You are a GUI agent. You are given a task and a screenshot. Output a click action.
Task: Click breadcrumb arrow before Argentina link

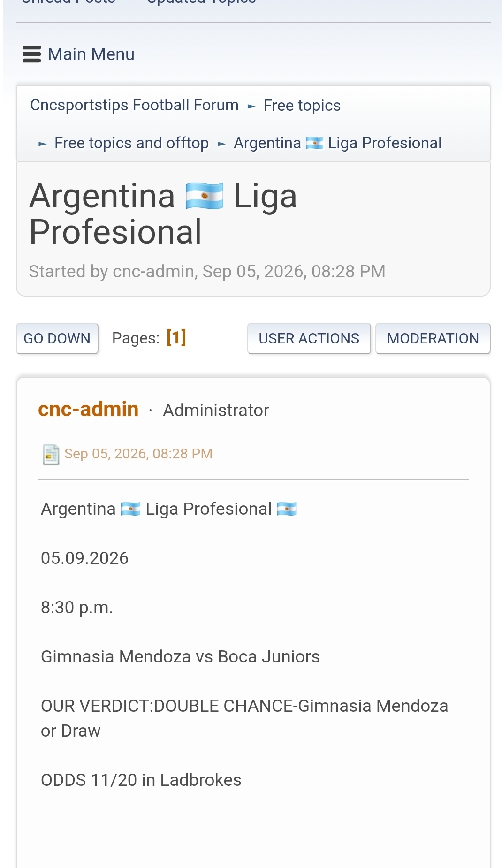pyautogui.click(x=222, y=144)
